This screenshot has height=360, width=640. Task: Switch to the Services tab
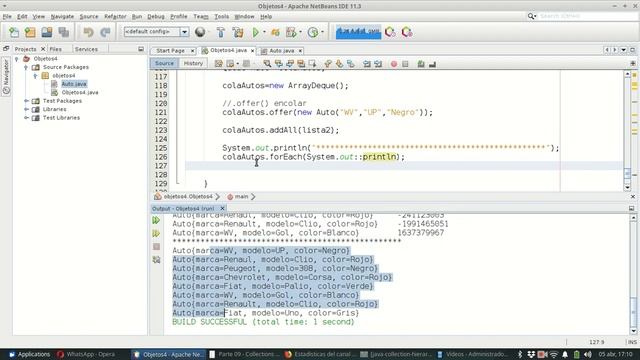(x=86, y=49)
